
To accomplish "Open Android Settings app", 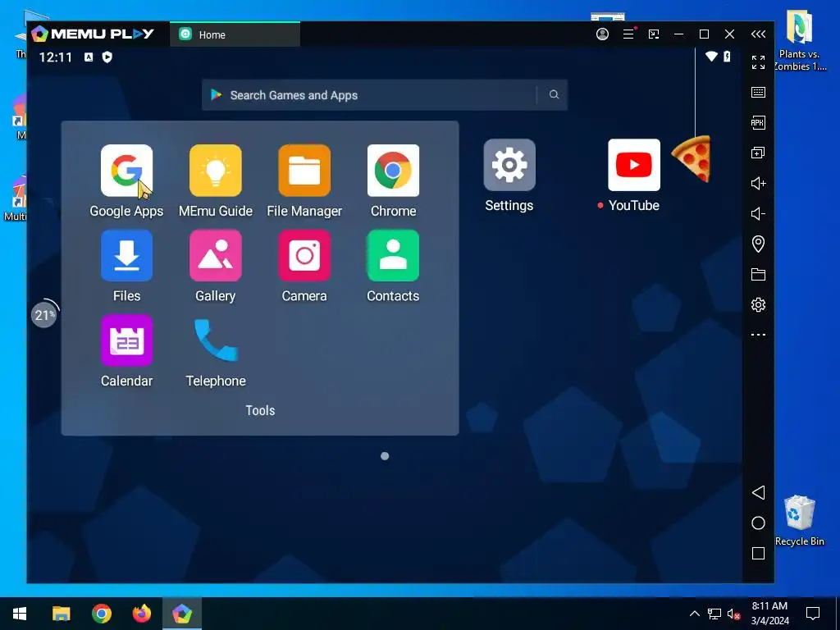I will click(x=509, y=165).
